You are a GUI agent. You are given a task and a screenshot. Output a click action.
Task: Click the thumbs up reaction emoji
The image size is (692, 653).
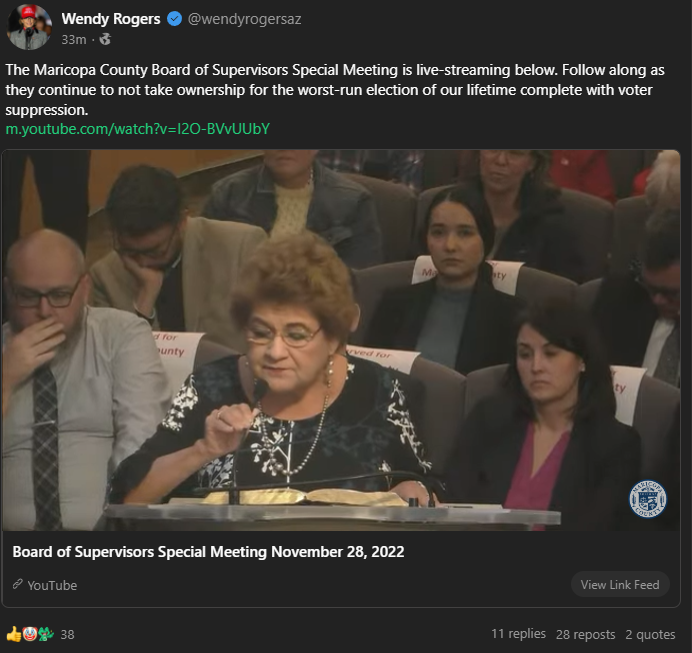click(13, 634)
